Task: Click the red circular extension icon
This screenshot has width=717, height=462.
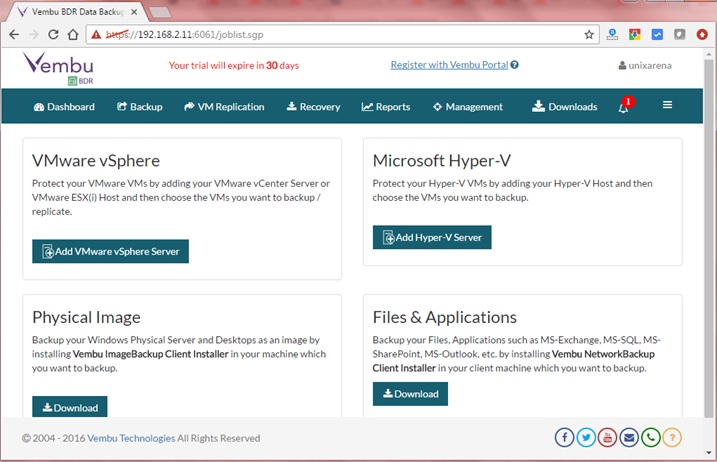Action: (x=702, y=34)
